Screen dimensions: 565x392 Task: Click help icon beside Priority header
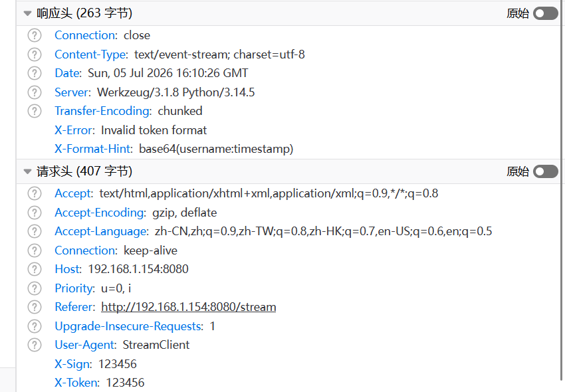[35, 288]
